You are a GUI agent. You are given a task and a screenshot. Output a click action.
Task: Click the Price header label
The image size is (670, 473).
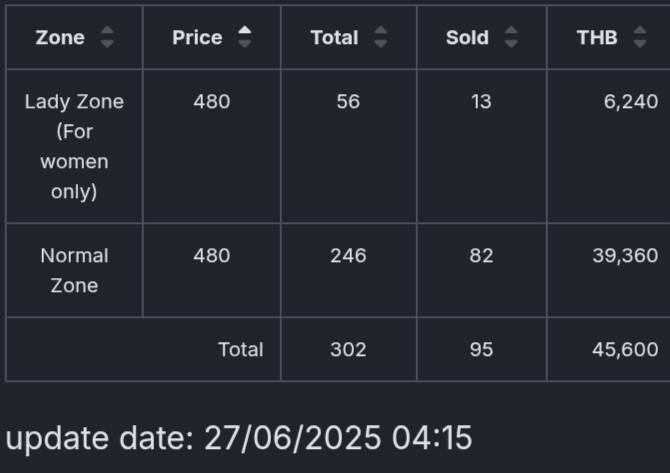point(197,38)
